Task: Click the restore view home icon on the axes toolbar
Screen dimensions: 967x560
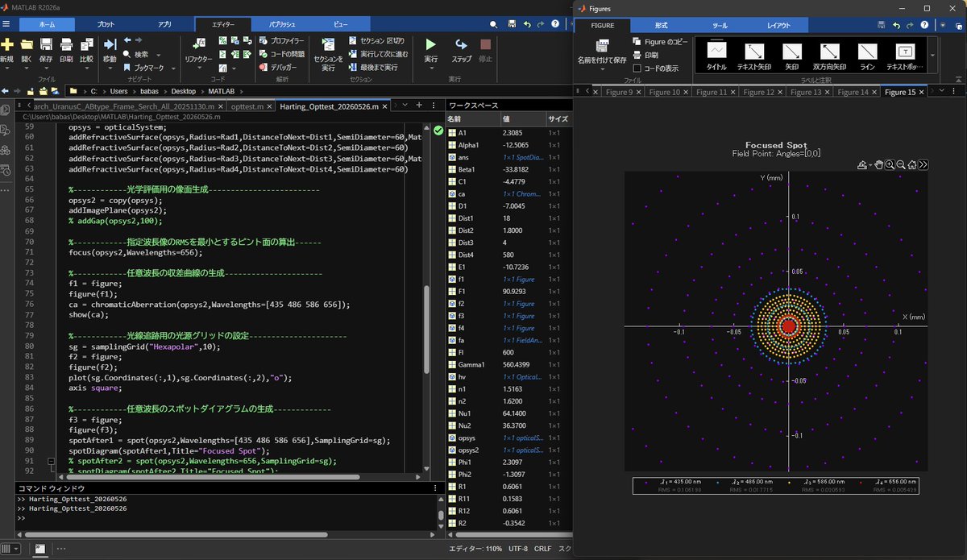Action: (911, 164)
